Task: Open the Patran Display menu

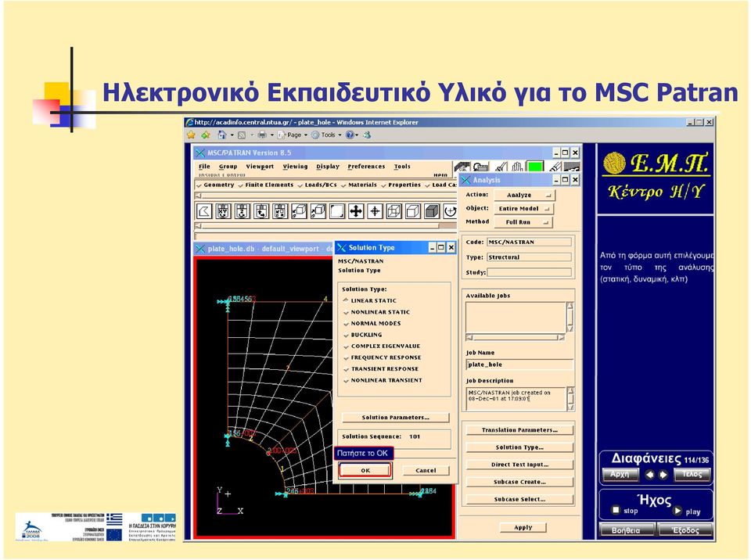Action: 328,167
